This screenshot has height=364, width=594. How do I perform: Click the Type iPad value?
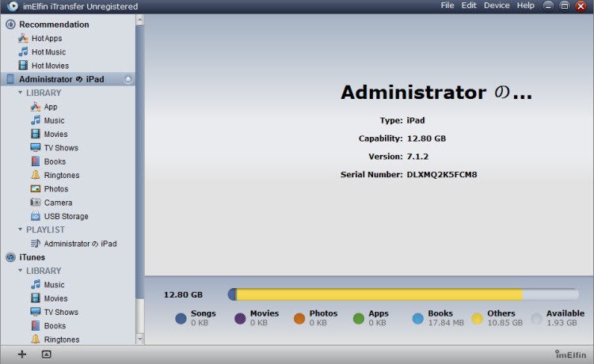click(416, 120)
